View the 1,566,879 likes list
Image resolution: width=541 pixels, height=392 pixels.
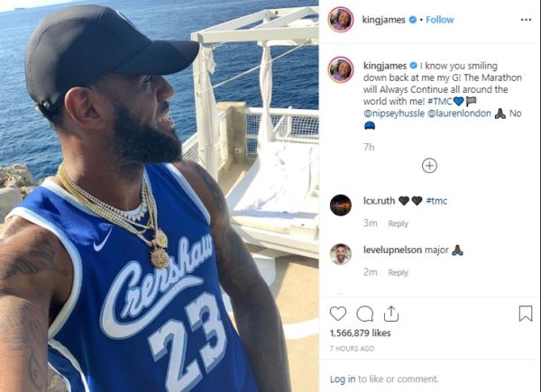(360, 333)
